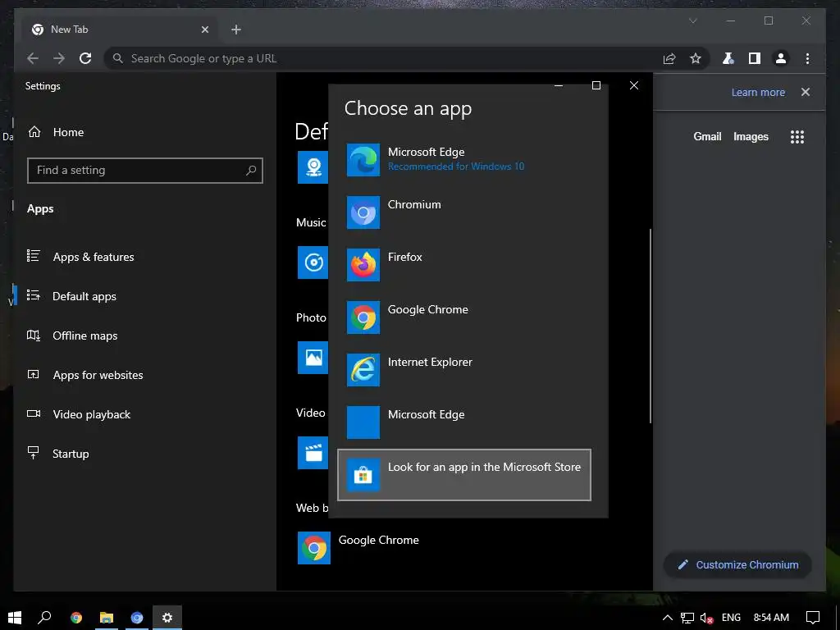Open the Chromium profile menu
Image resolution: width=840 pixels, height=630 pixels.
tap(781, 58)
